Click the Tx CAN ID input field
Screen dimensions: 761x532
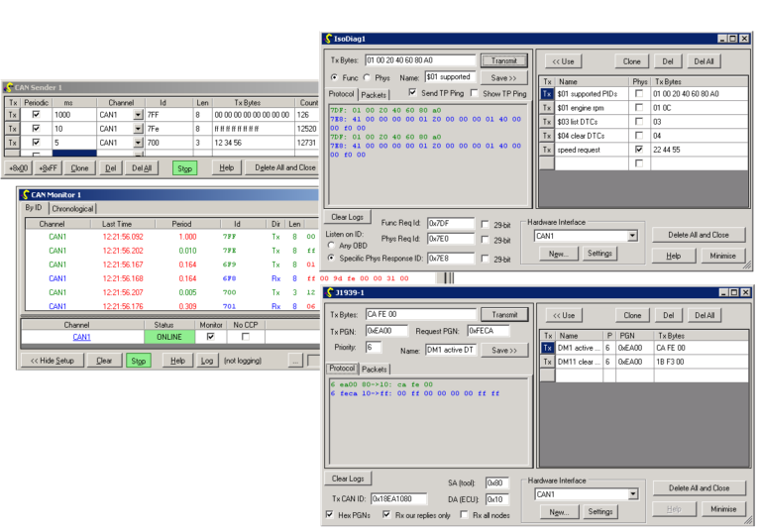(x=399, y=498)
